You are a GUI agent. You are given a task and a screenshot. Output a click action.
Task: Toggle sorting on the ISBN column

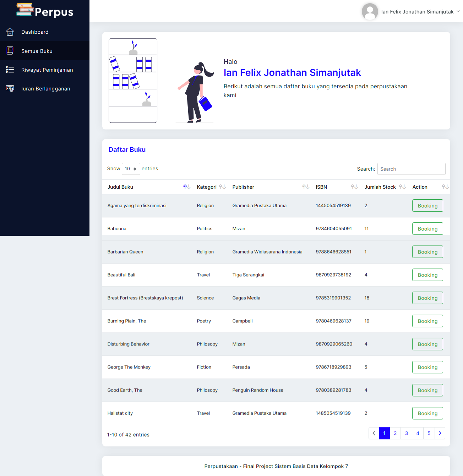click(x=354, y=187)
